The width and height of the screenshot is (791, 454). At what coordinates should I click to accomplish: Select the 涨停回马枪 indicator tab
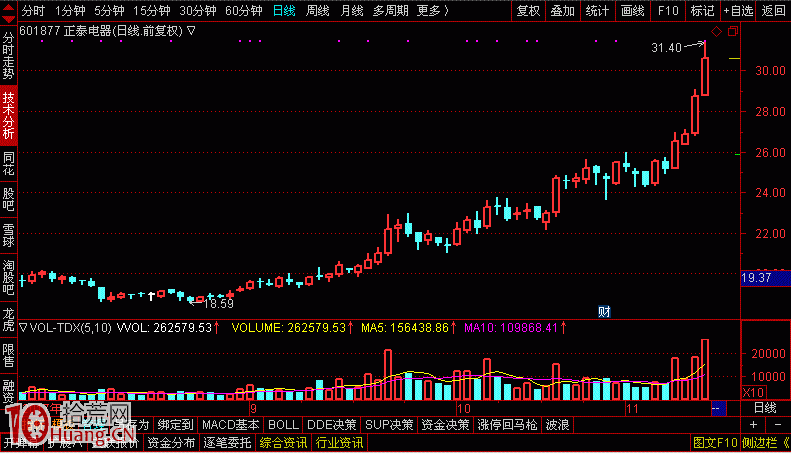tap(507, 425)
